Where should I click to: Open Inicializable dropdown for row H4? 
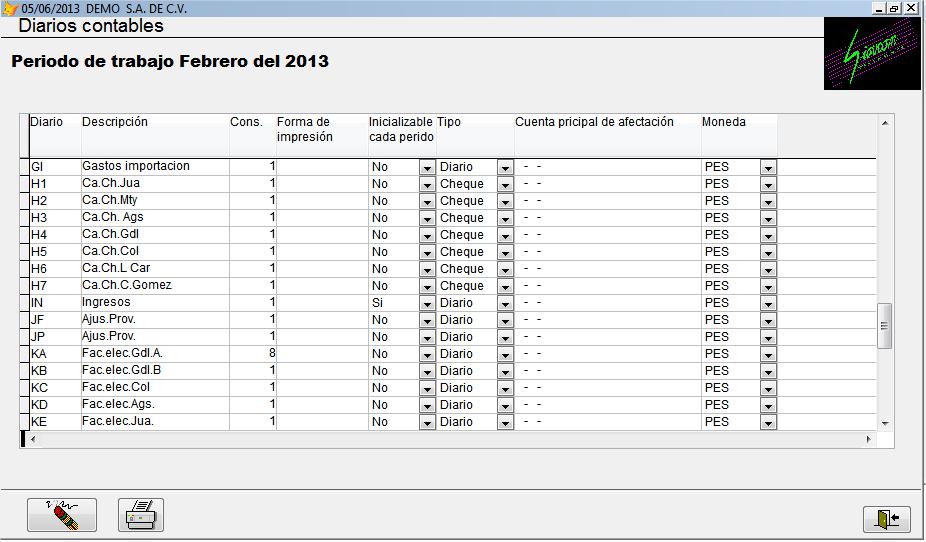click(427, 236)
